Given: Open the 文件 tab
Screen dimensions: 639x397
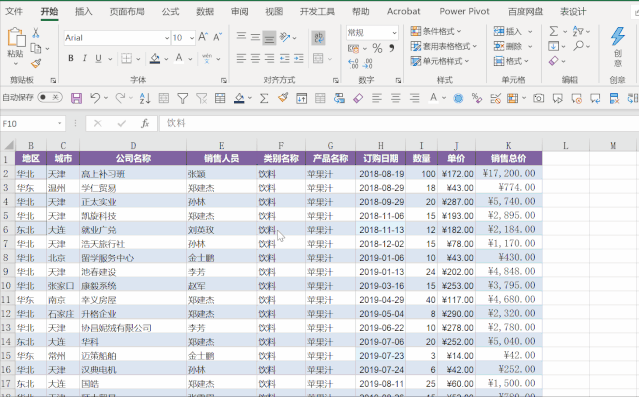Looking at the screenshot, I should click(x=14, y=11).
